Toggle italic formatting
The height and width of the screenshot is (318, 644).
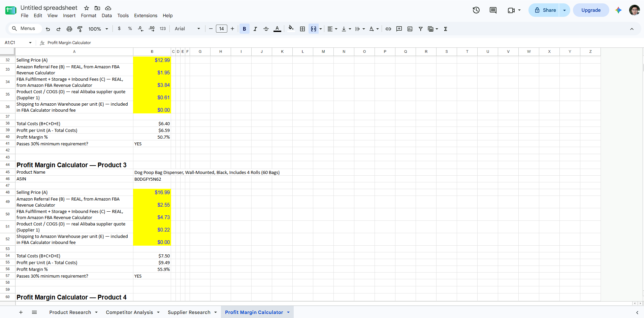(255, 29)
